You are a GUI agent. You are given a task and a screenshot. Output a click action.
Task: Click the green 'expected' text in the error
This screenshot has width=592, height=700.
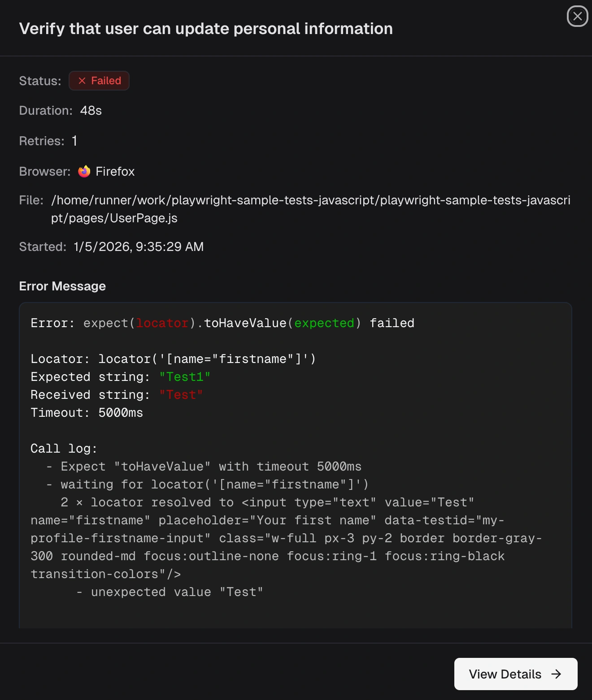pos(324,323)
